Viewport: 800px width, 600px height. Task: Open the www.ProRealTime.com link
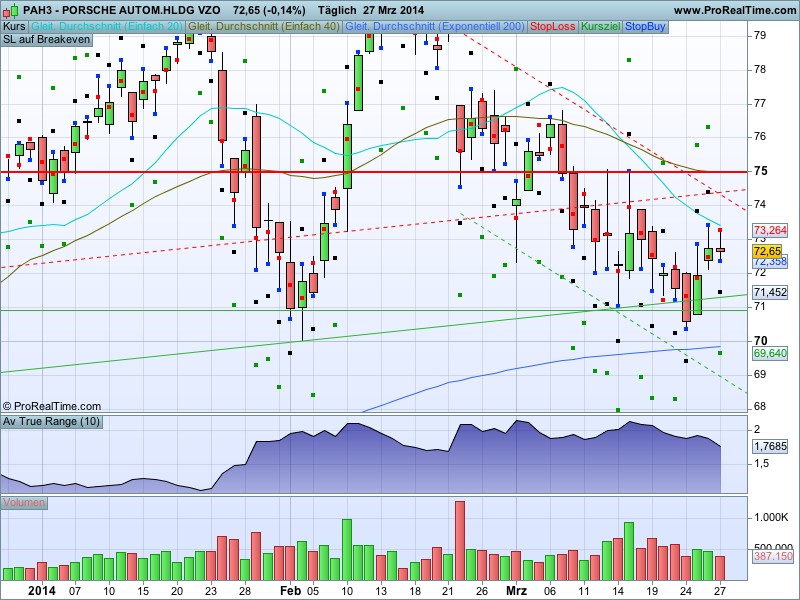(735, 10)
